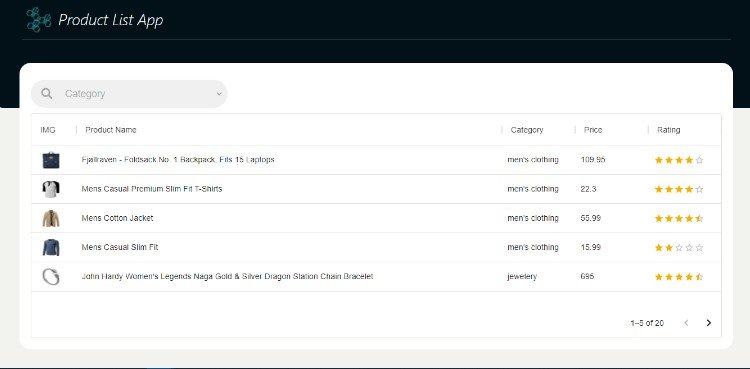
Task: Click two-star rating of Mens Casual Slim Fit
Action: click(679, 248)
